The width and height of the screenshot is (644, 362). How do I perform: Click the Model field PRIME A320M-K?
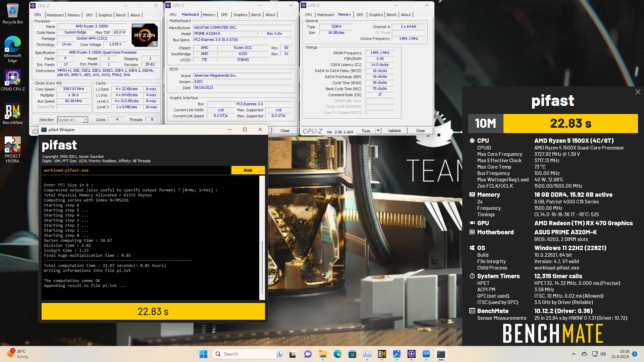(224, 34)
